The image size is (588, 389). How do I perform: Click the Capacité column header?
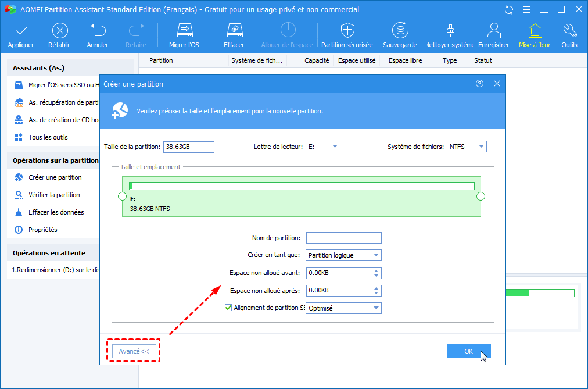(x=317, y=60)
